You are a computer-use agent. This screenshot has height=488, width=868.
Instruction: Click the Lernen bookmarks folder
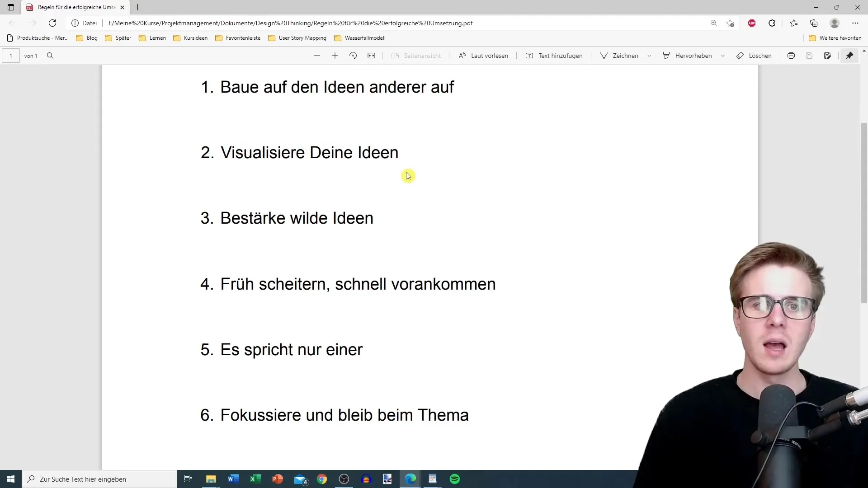pos(157,38)
